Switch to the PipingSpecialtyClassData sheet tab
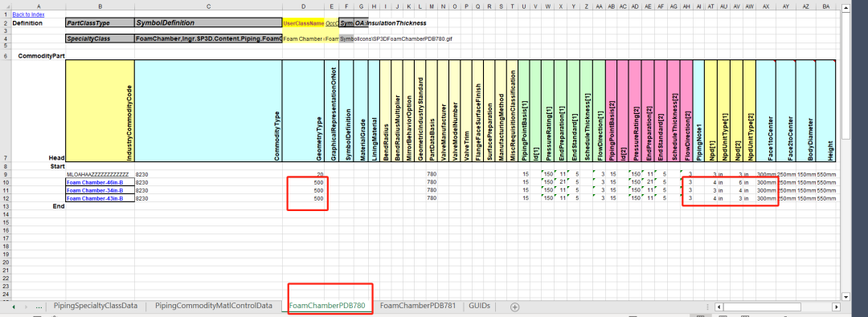 tap(95, 306)
